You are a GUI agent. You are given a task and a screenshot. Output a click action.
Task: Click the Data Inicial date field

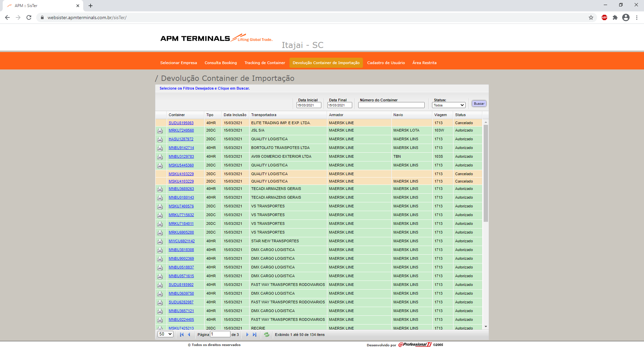(x=309, y=105)
